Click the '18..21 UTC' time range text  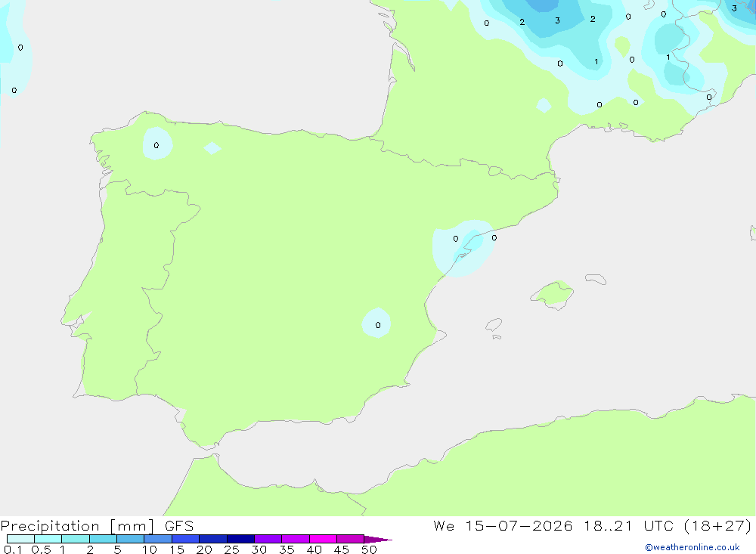[x=628, y=525]
